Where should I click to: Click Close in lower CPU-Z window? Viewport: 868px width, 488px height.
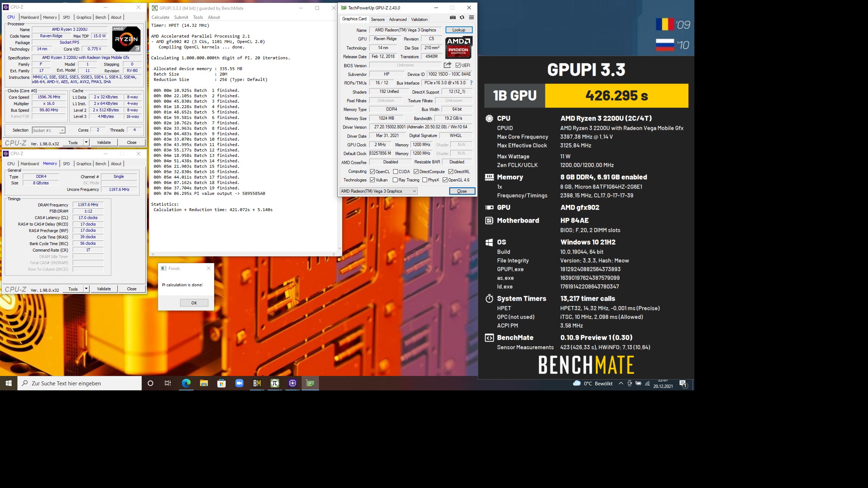[x=132, y=289]
